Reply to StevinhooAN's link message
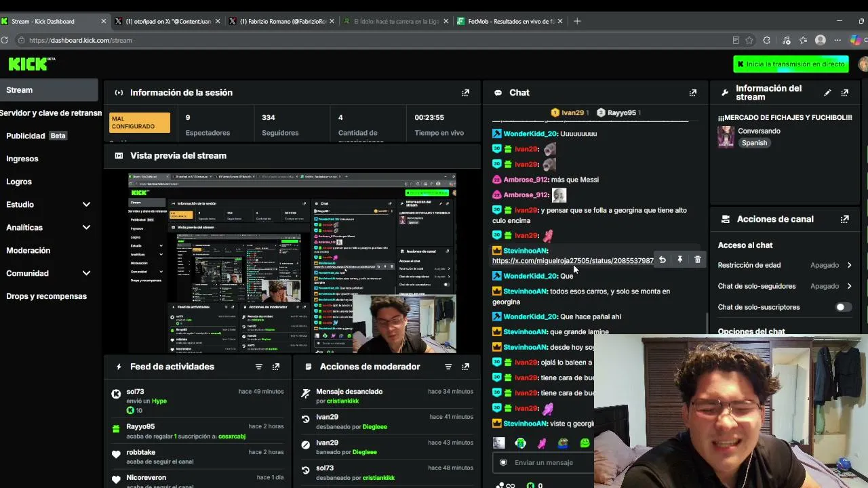This screenshot has width=868, height=488. [663, 260]
